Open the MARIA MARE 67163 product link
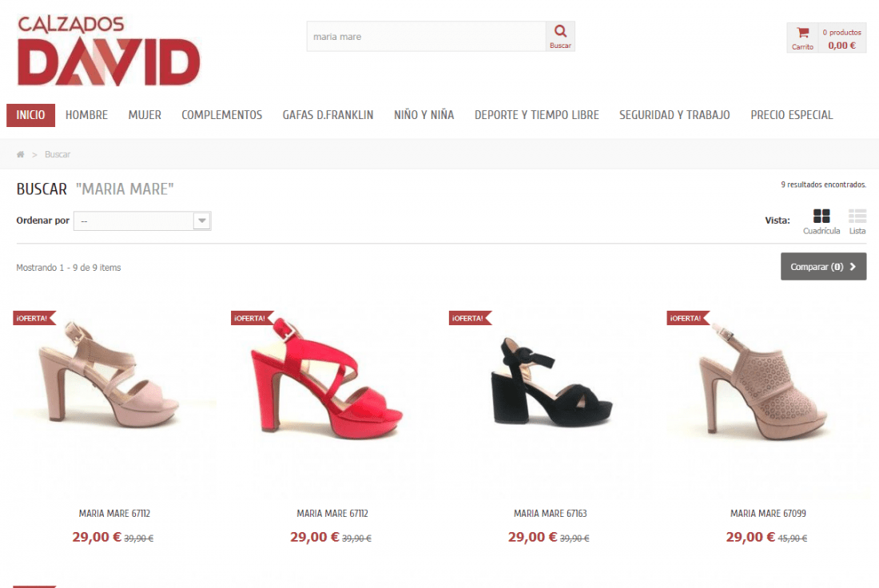Image resolution: width=879 pixels, height=588 pixels. point(550,514)
